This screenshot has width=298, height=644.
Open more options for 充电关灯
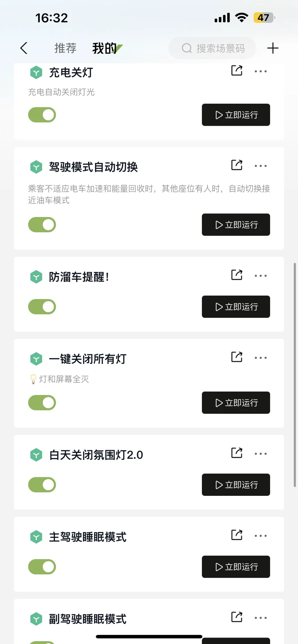click(x=261, y=71)
